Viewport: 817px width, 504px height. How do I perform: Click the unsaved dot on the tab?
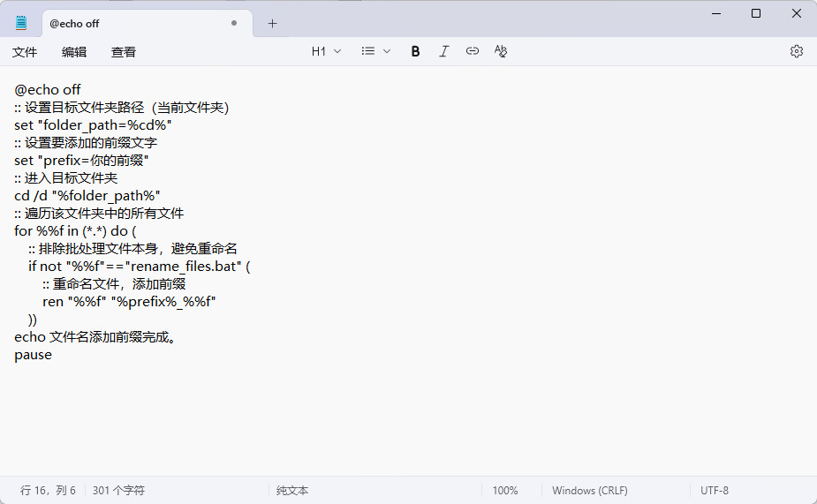pos(234,24)
